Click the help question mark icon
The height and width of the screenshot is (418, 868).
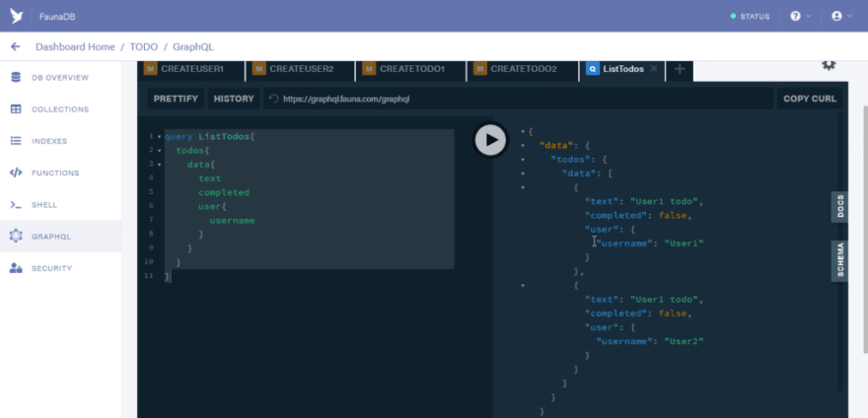click(795, 16)
